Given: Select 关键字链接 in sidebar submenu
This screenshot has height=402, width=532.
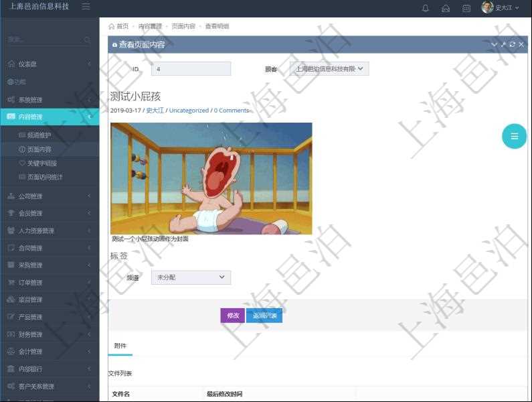Looking at the screenshot, I should (41, 163).
